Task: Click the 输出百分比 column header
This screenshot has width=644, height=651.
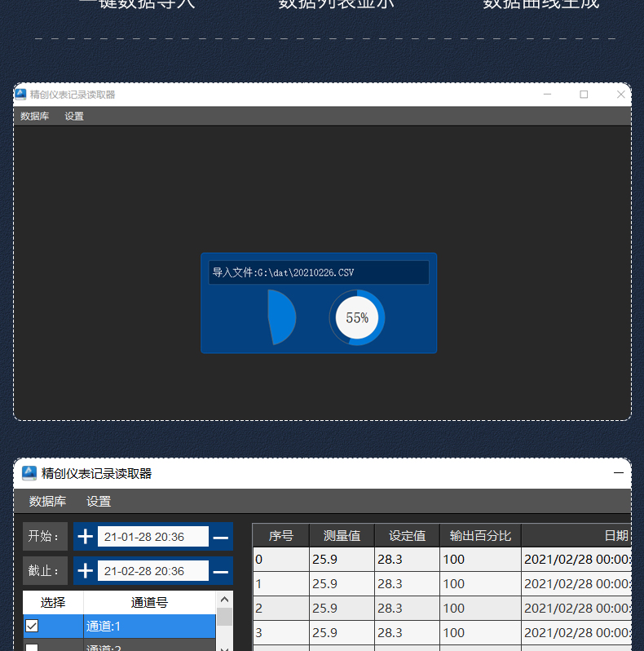Action: click(480, 536)
